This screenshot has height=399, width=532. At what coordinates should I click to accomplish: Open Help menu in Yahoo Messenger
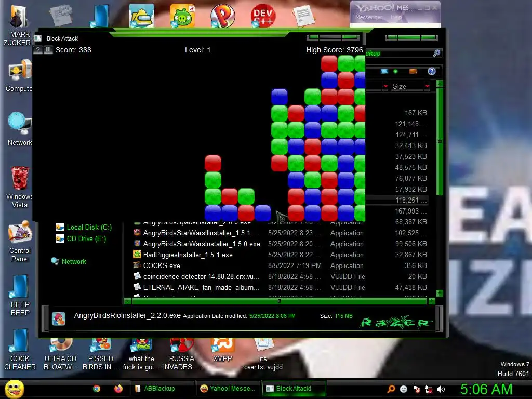coord(395,17)
